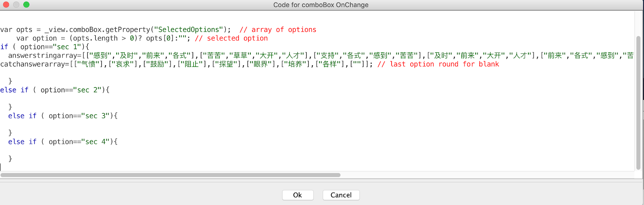Image resolution: width=644 pixels, height=205 pixels.
Task: Click the green zoom window button
Action: point(26,5)
